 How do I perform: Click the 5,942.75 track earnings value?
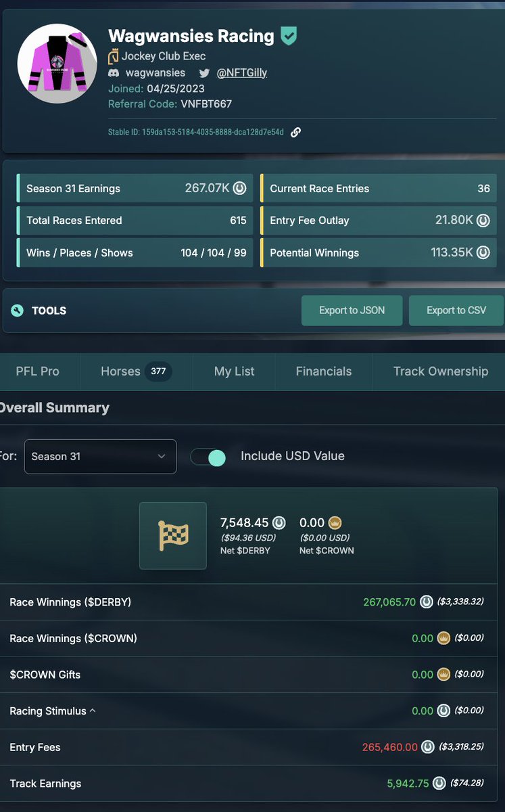pos(408,784)
